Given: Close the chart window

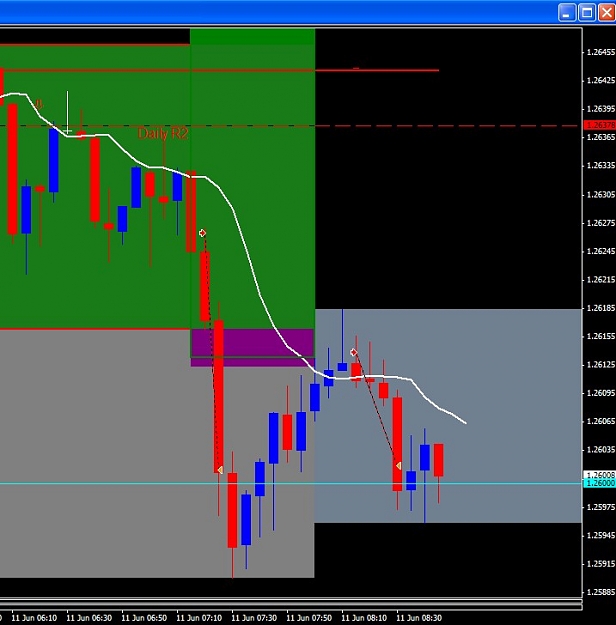Looking at the screenshot, I should (x=607, y=12).
